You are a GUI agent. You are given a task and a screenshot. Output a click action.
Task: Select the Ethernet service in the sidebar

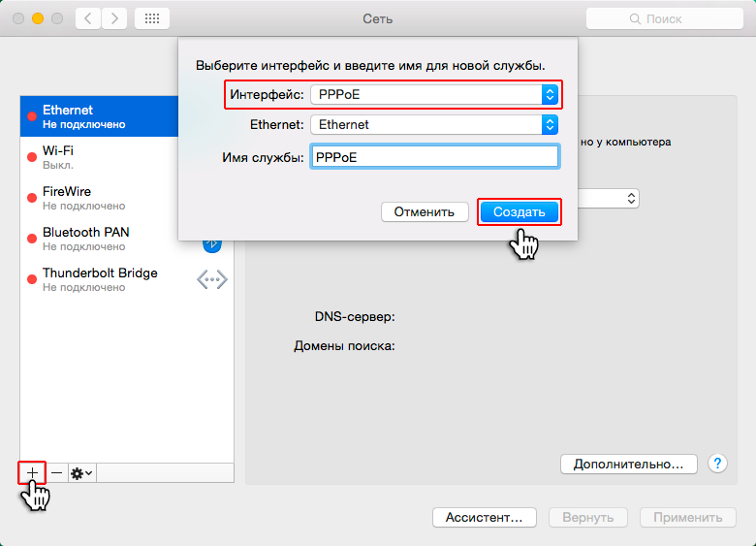point(99,116)
